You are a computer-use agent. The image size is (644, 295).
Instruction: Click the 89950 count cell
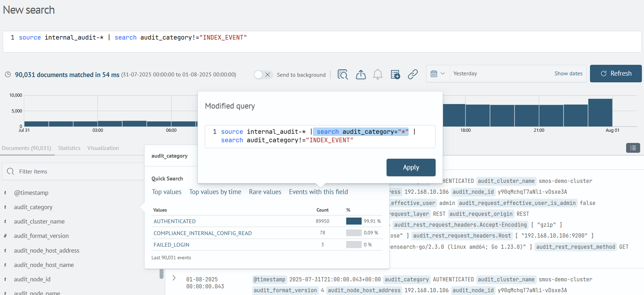click(322, 221)
